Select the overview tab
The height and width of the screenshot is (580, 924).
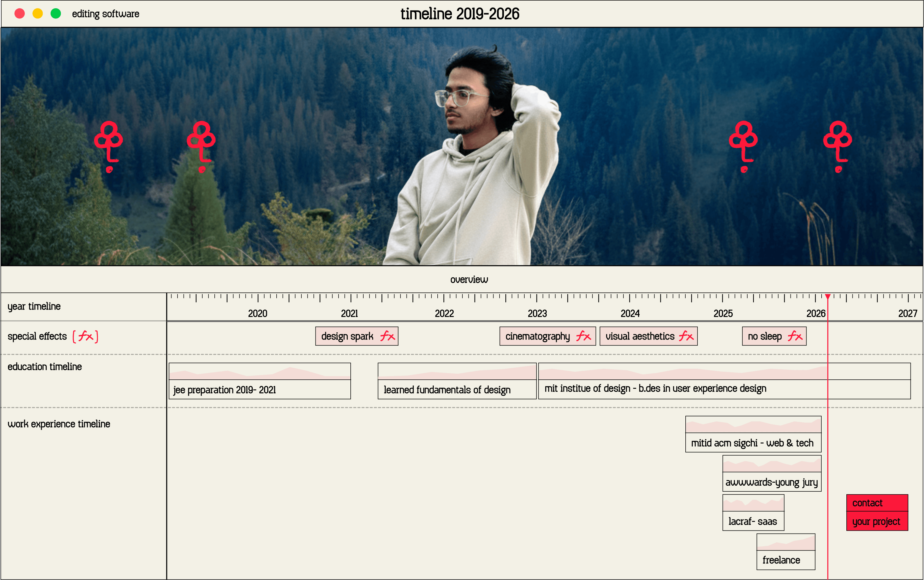pos(469,280)
